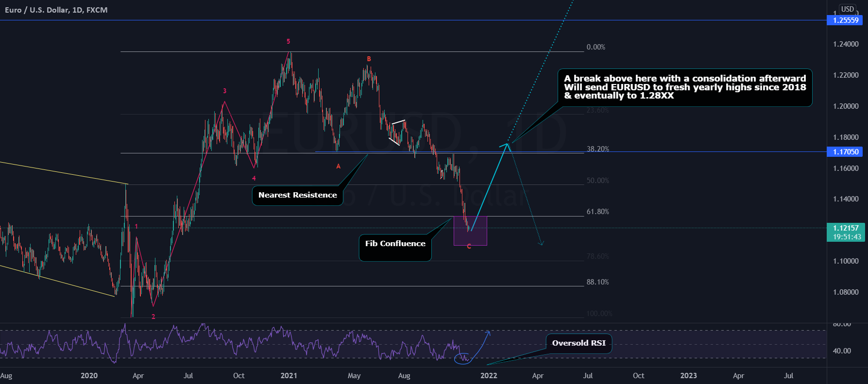
Task: Select the red wave C label
Action: (469, 247)
